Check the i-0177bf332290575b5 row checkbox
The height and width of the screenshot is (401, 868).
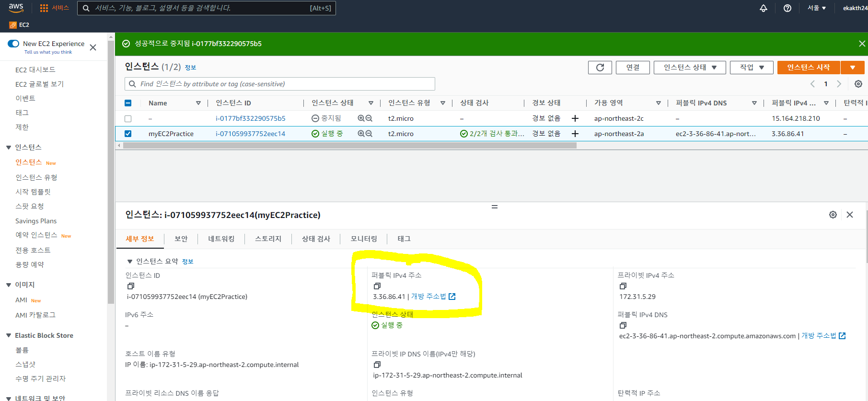click(x=128, y=118)
